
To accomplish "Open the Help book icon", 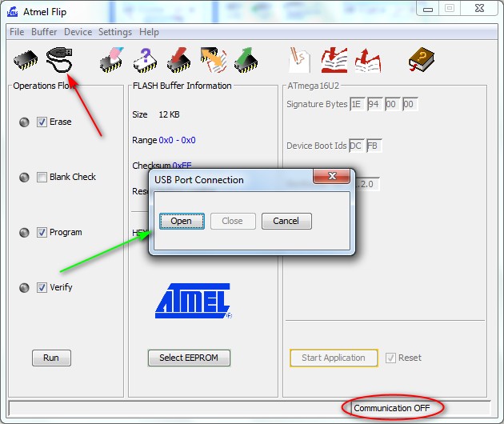I will (x=421, y=60).
